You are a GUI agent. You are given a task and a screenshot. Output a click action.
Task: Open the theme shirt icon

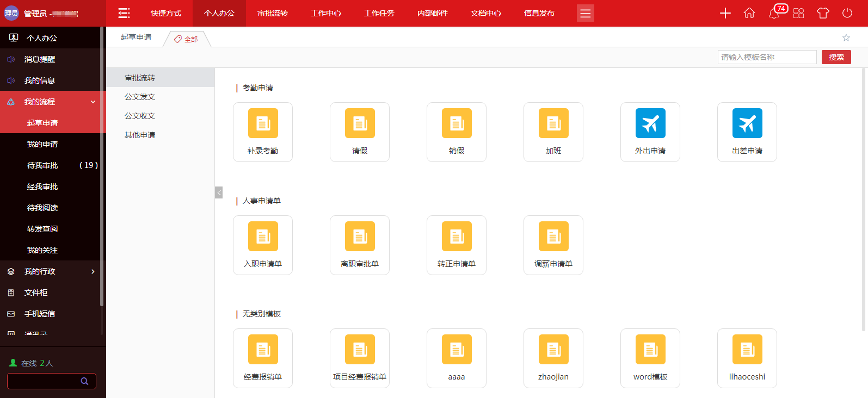(x=823, y=13)
